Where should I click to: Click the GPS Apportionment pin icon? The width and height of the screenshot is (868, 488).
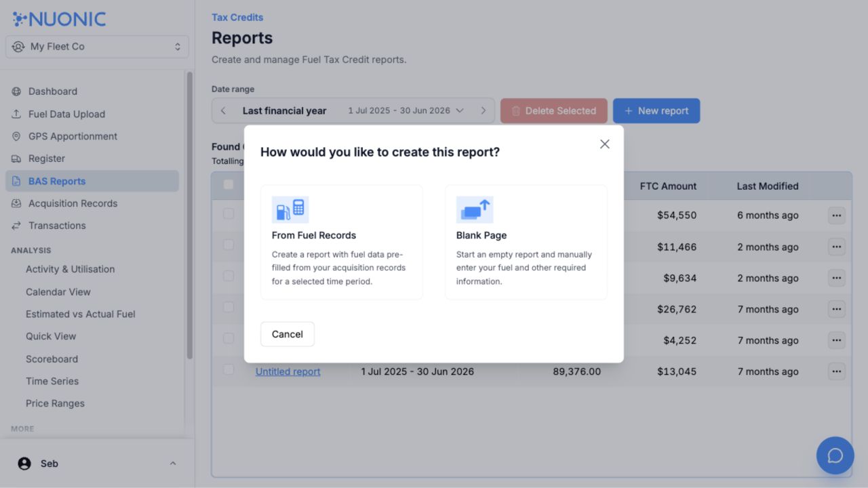pyautogui.click(x=16, y=136)
